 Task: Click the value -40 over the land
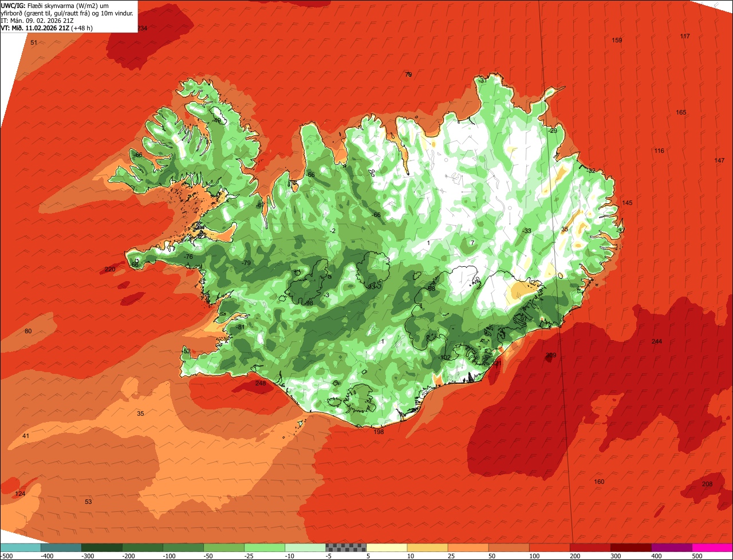click(216, 121)
